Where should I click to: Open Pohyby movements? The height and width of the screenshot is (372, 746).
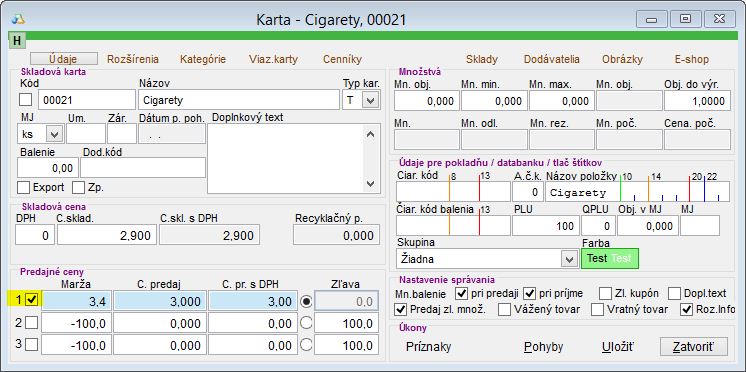coord(544,347)
